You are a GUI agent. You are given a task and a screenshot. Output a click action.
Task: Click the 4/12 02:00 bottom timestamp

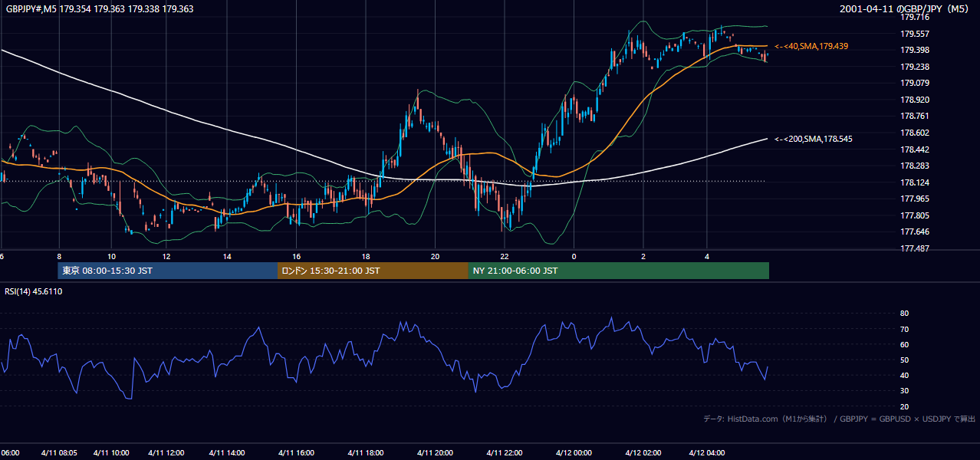[x=643, y=452]
